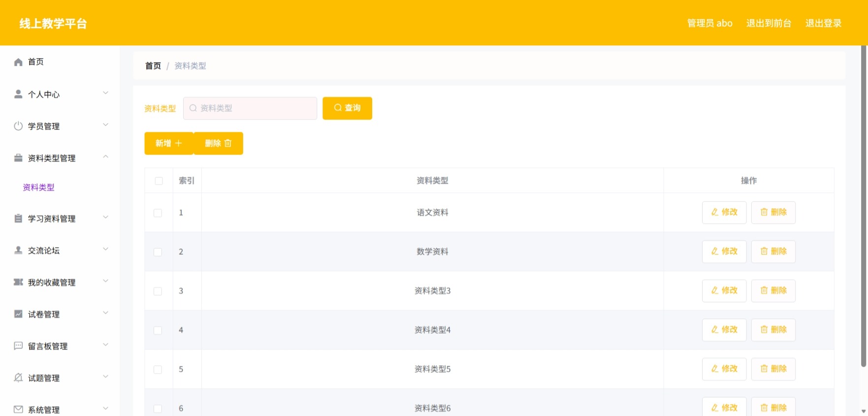Click the envelope icon beside 系统管理
Image resolution: width=868 pixels, height=416 pixels.
pyautogui.click(x=18, y=409)
